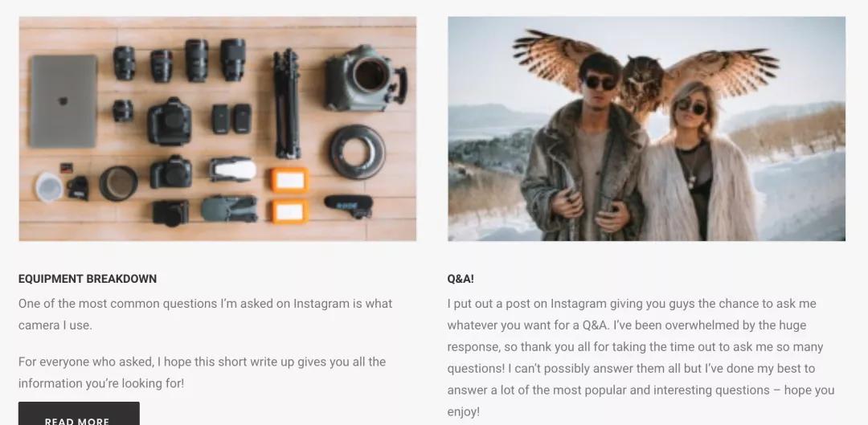This screenshot has height=425, width=868.
Task: Click the READ MORE button
Action: click(x=79, y=414)
